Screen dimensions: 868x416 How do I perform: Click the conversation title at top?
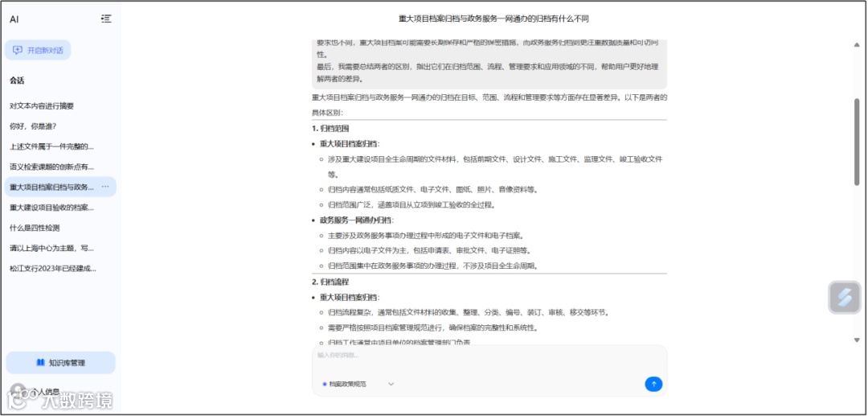(x=493, y=19)
